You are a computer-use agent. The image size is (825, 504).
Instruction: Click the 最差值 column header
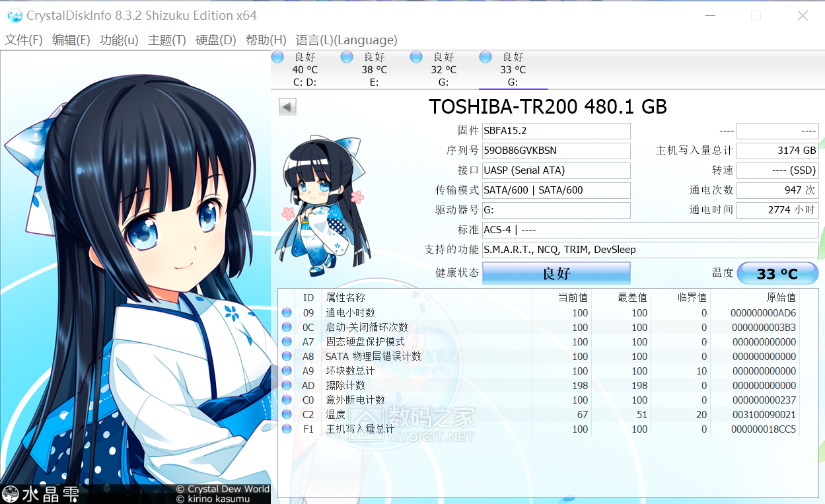point(622,298)
